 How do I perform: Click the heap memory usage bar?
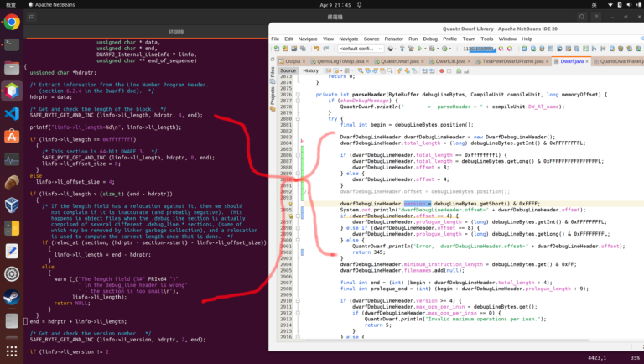coord(480,49)
